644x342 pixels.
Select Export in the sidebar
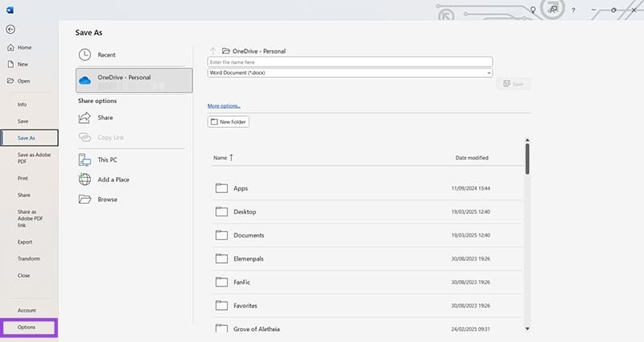pos(26,241)
